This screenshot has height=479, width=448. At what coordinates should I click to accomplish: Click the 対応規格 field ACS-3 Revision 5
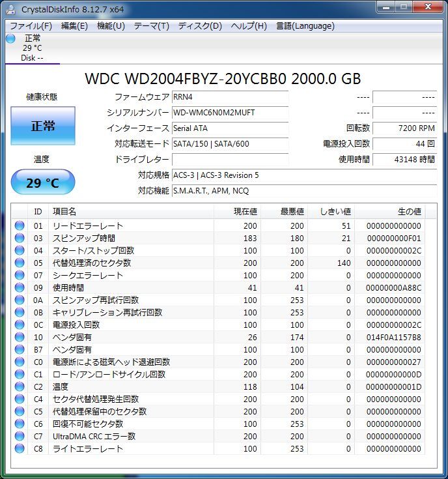(x=304, y=175)
